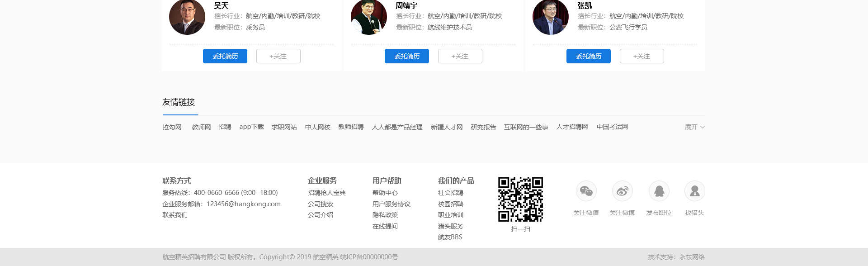Viewport: 868px width, 266px height.
Task: Click the hotline number 400-0660-6666
Action: tap(217, 193)
